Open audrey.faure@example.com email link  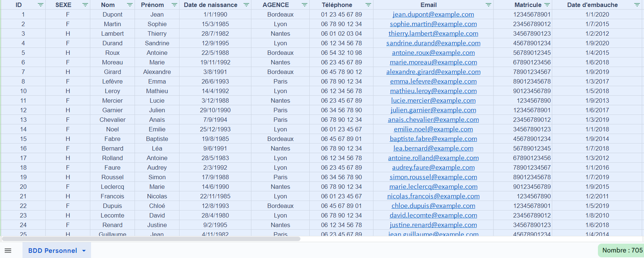coord(433,167)
